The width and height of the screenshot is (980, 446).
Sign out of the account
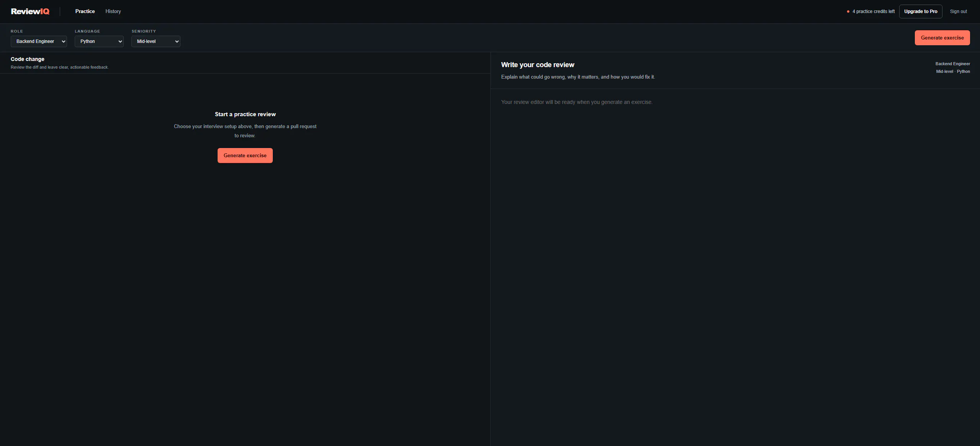click(x=958, y=12)
